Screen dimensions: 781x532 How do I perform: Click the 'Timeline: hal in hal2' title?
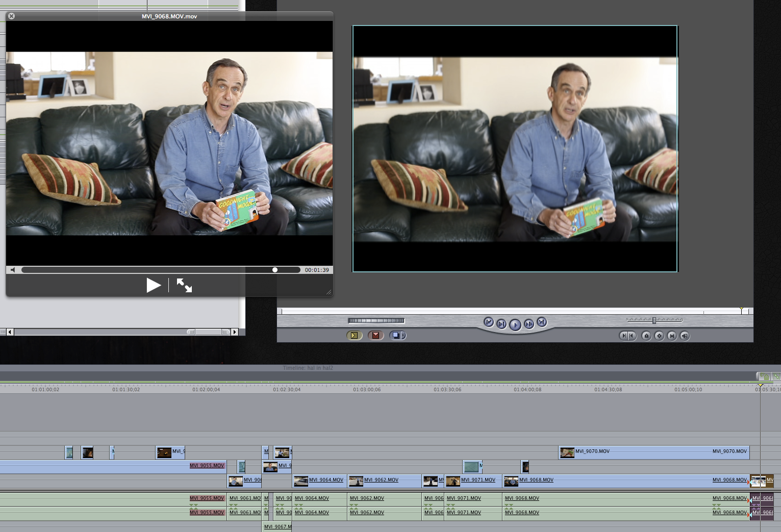point(308,368)
